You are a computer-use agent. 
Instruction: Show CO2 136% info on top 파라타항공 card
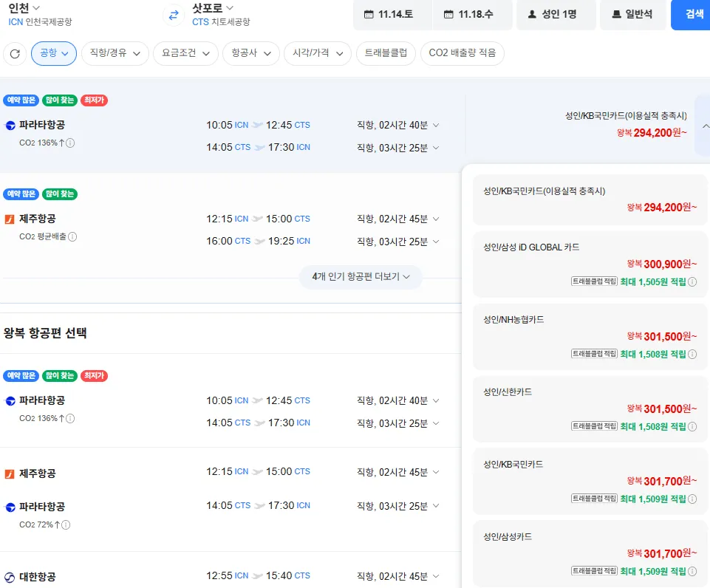coord(70,143)
